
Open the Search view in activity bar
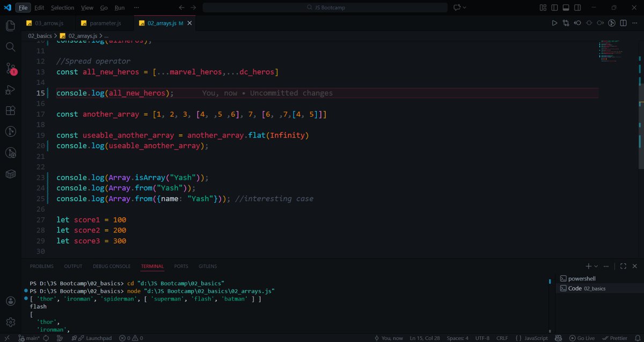10,47
